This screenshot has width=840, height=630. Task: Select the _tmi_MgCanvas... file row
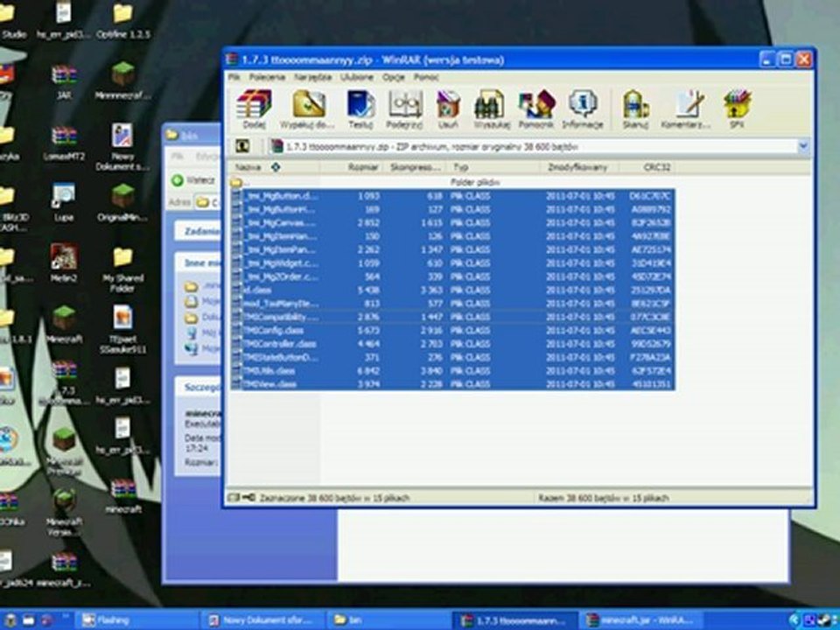(x=452, y=223)
